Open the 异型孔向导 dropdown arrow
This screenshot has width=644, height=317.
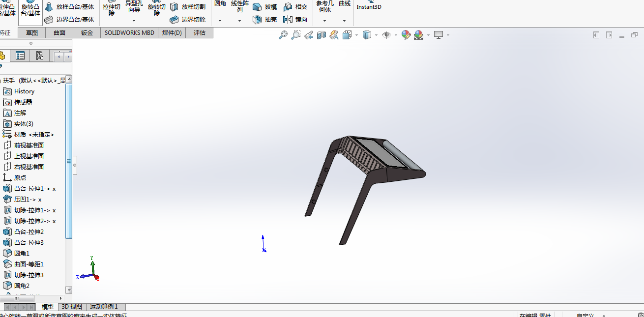click(x=134, y=21)
